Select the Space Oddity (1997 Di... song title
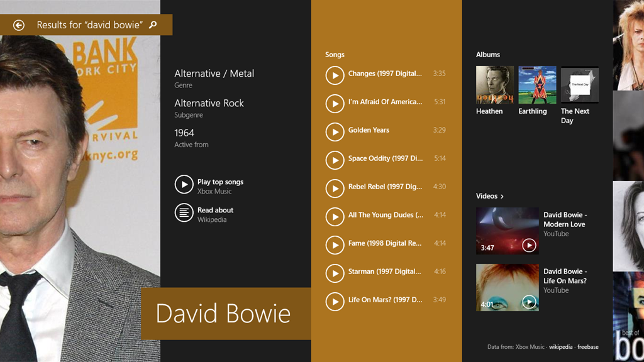The width and height of the screenshot is (644, 362). point(386,158)
